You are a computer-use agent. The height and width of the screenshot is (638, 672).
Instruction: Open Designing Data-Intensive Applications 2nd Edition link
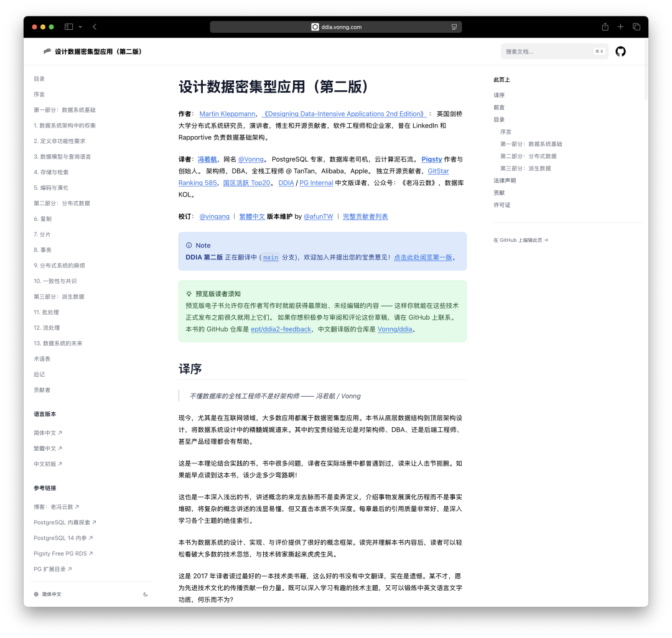click(343, 114)
